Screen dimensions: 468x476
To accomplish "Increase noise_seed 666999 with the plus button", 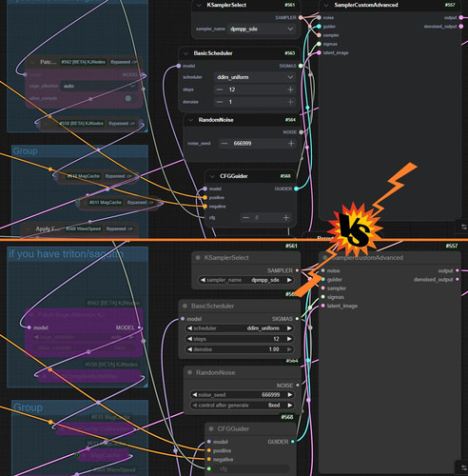I will click(291, 144).
